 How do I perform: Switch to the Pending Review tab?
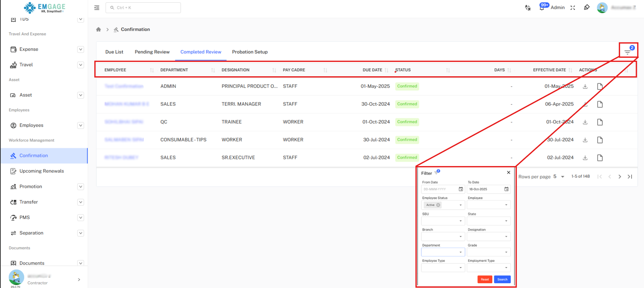coord(152,52)
